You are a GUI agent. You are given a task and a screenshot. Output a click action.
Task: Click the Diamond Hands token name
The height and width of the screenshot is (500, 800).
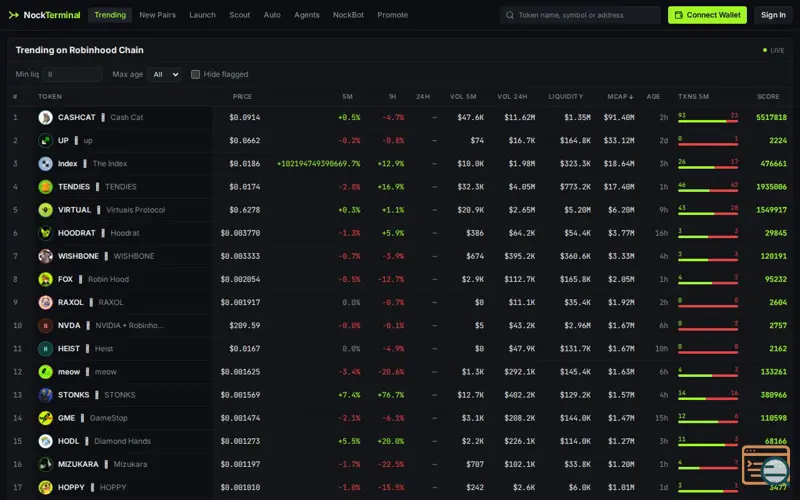(x=122, y=441)
